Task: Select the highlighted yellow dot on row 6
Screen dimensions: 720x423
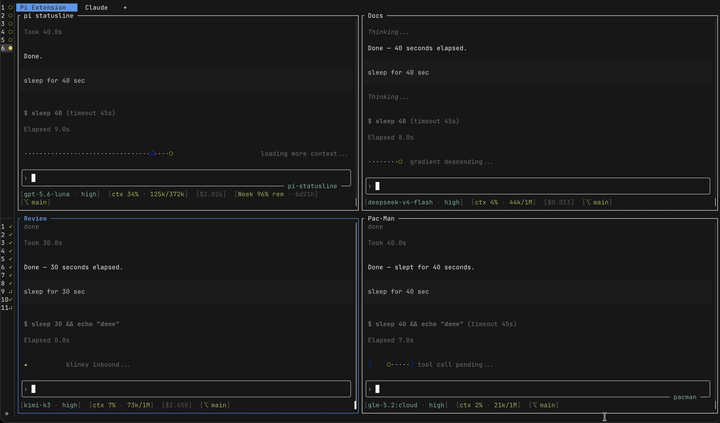Action: (11, 48)
